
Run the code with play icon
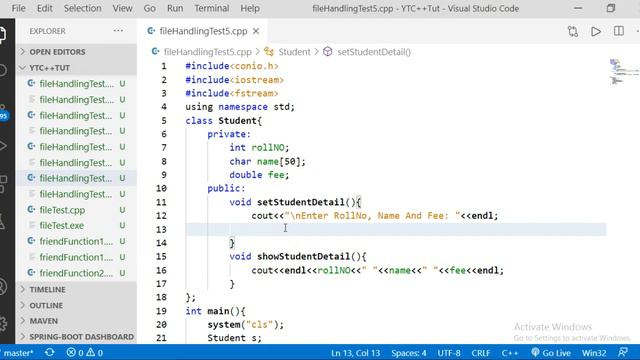596,31
